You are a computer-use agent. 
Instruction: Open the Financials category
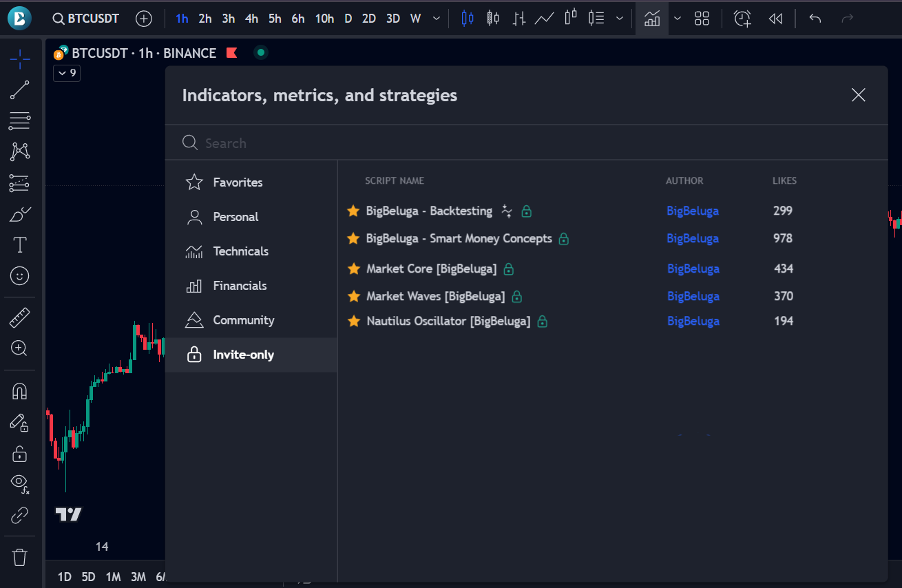coord(251,286)
